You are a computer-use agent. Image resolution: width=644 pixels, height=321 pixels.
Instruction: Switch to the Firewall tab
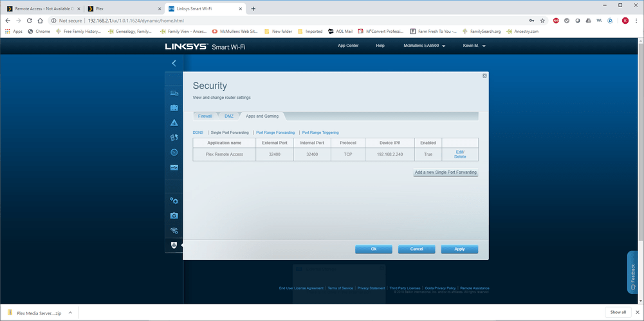coord(205,116)
